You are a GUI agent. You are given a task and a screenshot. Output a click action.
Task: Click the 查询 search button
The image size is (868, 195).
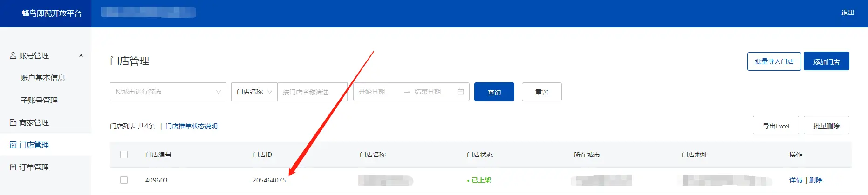[494, 92]
